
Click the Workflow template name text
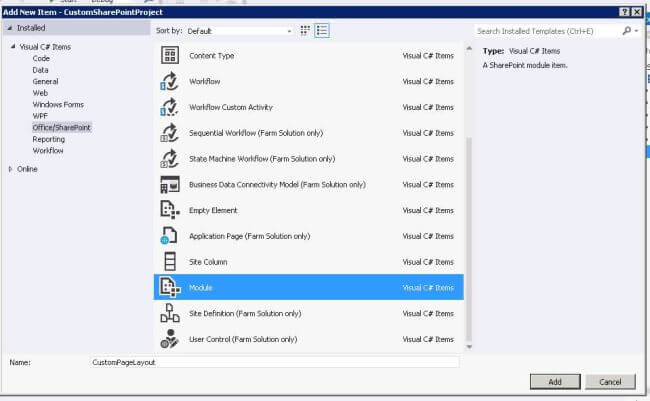(x=204, y=81)
